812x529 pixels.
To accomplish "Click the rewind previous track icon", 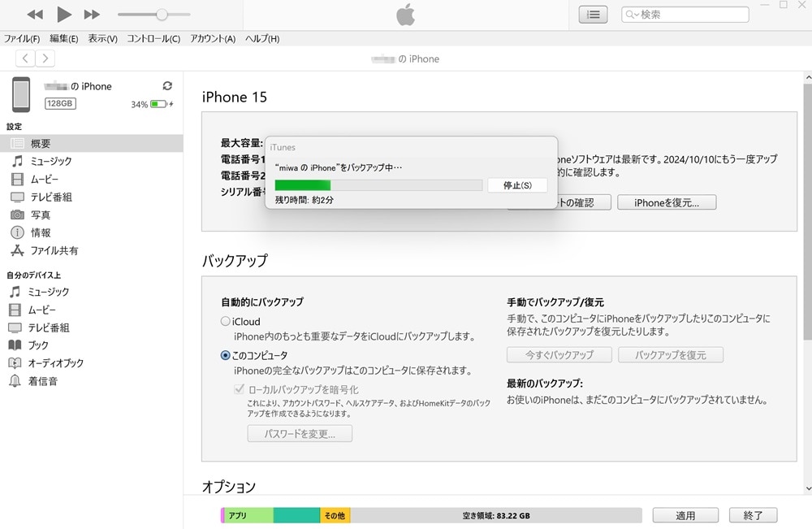I will tap(35, 15).
